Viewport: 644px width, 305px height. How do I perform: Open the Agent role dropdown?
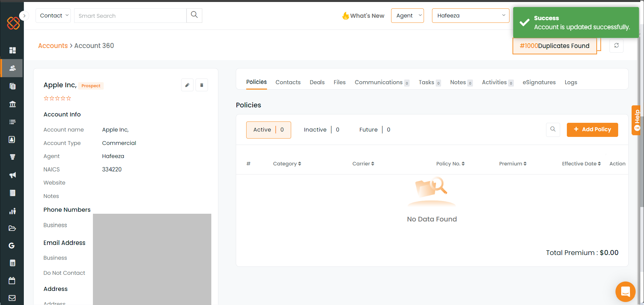click(408, 15)
